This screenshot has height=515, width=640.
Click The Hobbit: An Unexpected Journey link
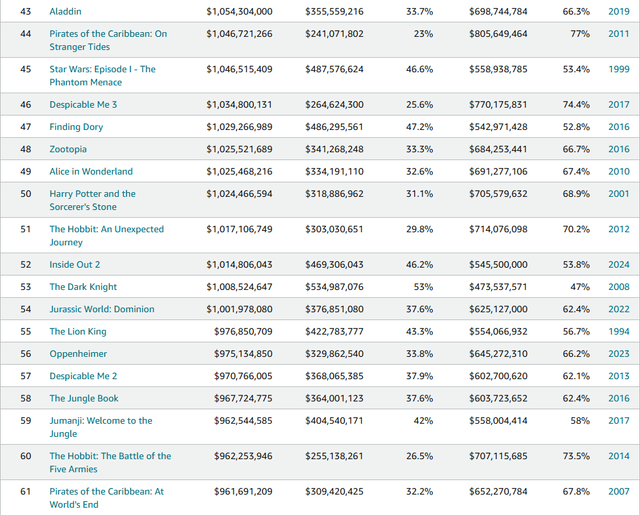pyautogui.click(x=108, y=229)
